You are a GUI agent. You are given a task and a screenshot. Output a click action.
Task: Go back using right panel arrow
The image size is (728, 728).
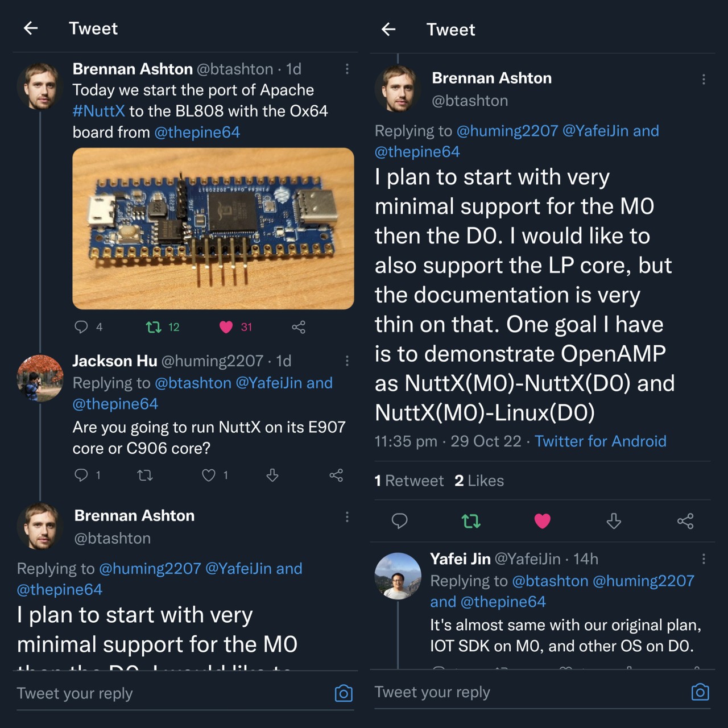click(x=388, y=29)
